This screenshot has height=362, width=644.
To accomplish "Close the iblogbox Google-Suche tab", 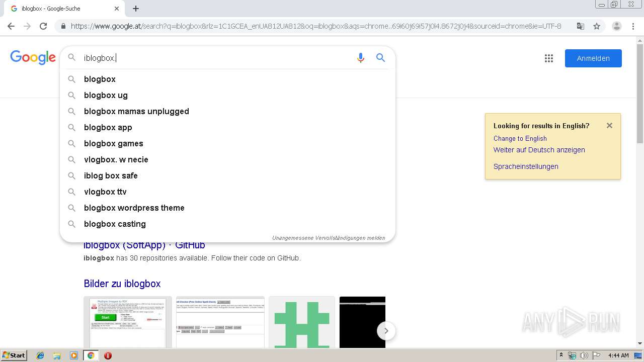I will pos(117,9).
